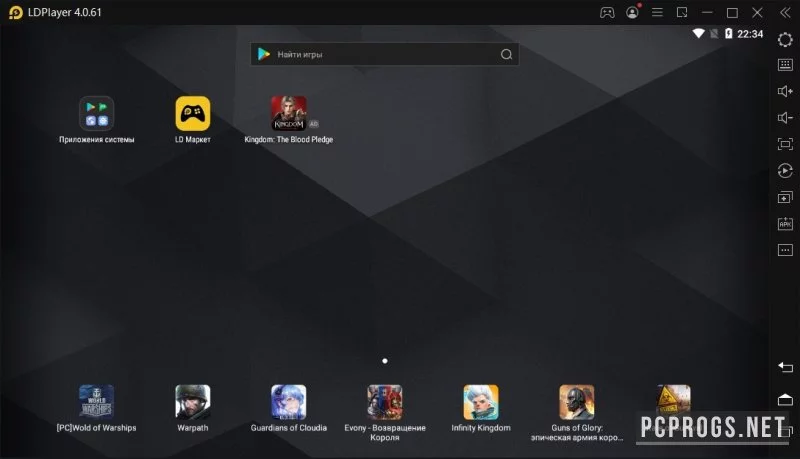800x459 pixels.
Task: Launch LD Маркет app
Action: click(193, 113)
